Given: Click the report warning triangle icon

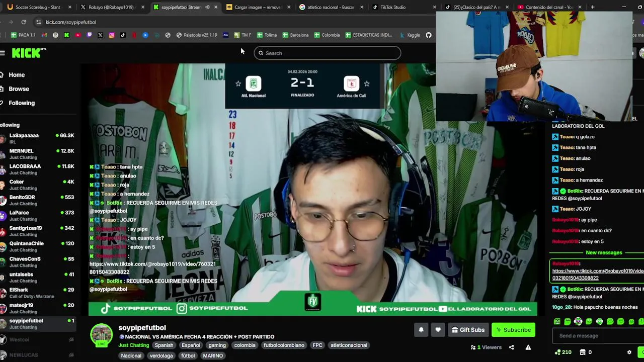Looking at the screenshot, I should point(528,347).
